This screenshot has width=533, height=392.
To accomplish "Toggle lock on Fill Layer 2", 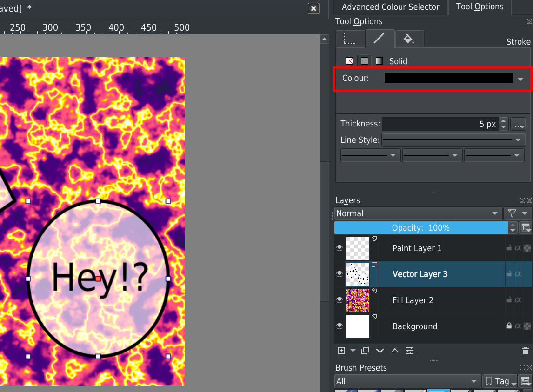I will click(509, 299).
